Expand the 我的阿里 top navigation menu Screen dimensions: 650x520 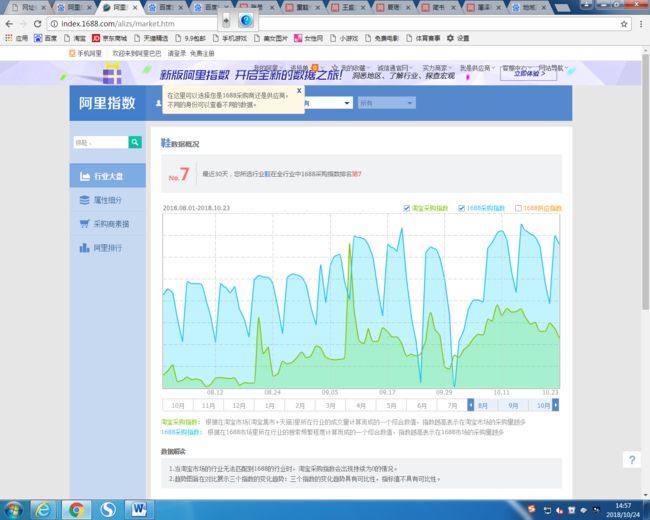click(267, 68)
